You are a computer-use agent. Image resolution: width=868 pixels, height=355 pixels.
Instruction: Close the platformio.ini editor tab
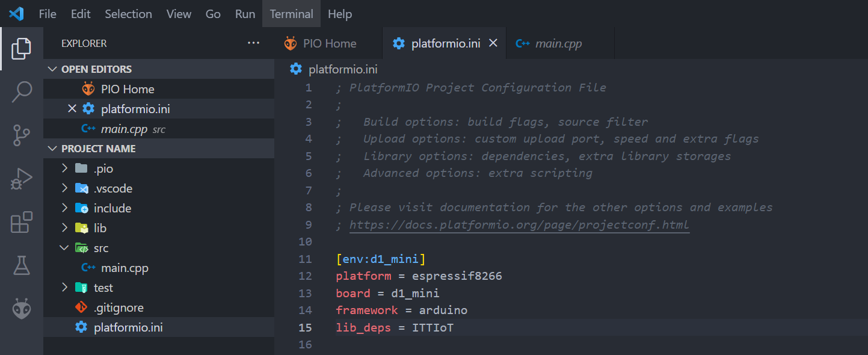(x=493, y=43)
